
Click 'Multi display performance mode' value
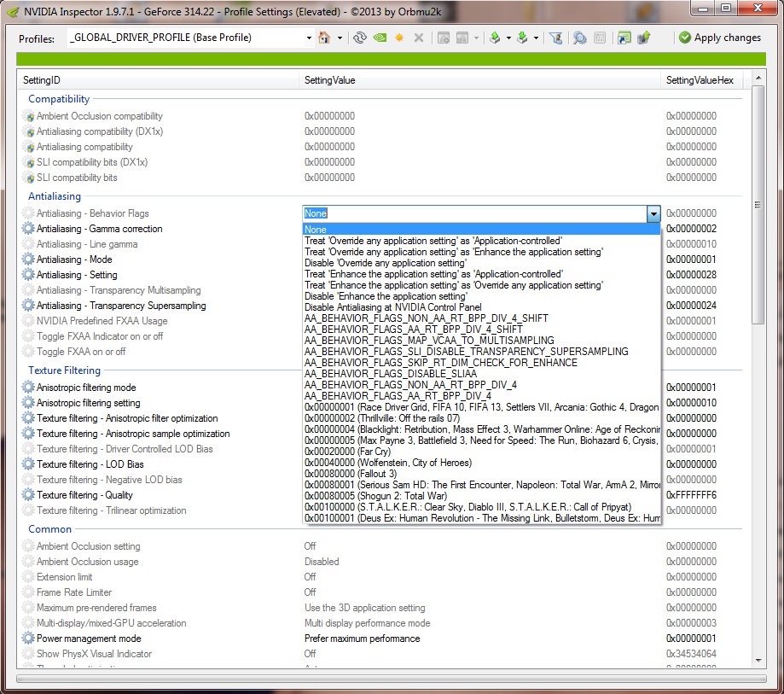(367, 623)
